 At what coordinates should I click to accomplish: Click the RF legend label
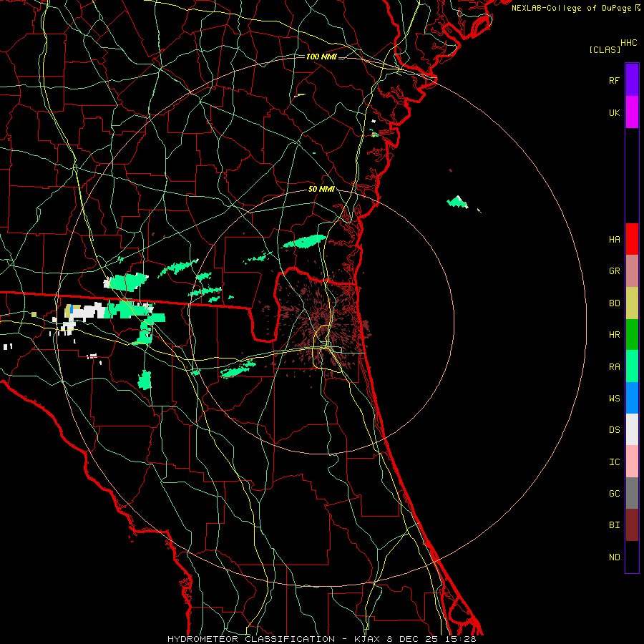pos(614,80)
